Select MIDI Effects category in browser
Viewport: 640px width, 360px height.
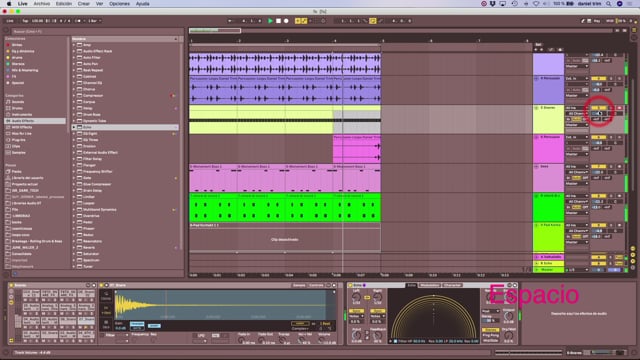click(x=22, y=127)
